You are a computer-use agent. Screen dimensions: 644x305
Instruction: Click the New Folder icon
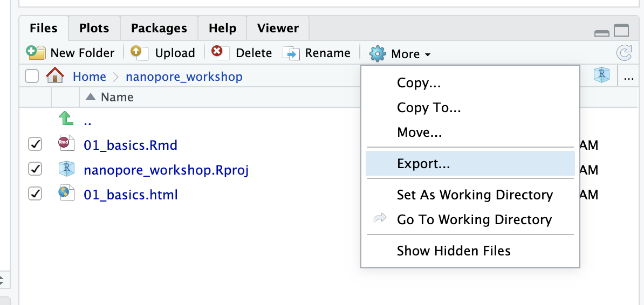[35, 53]
